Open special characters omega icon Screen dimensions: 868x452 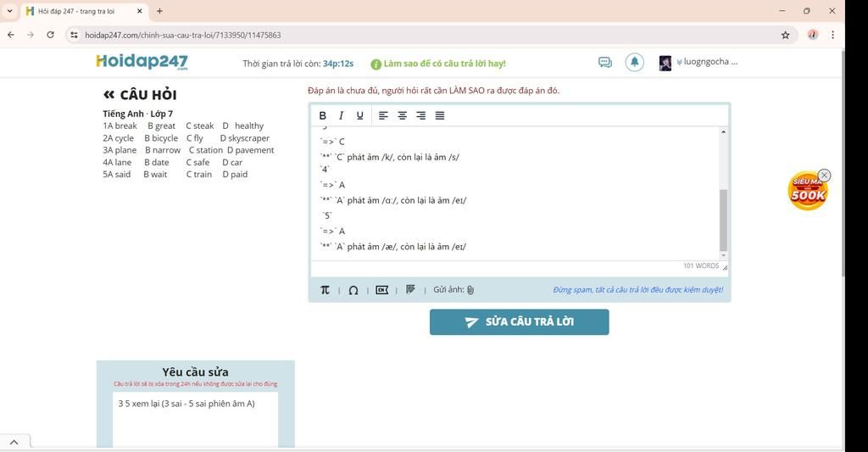[353, 290]
